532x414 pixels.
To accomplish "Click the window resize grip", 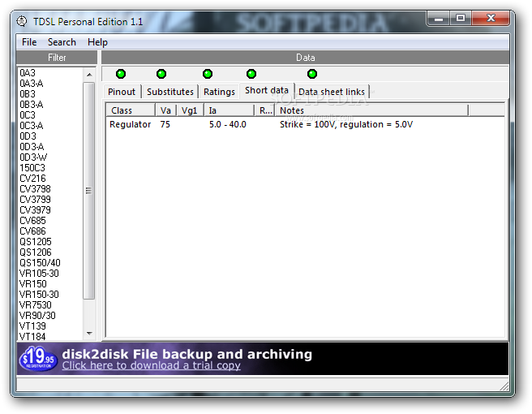I will (x=504, y=386).
